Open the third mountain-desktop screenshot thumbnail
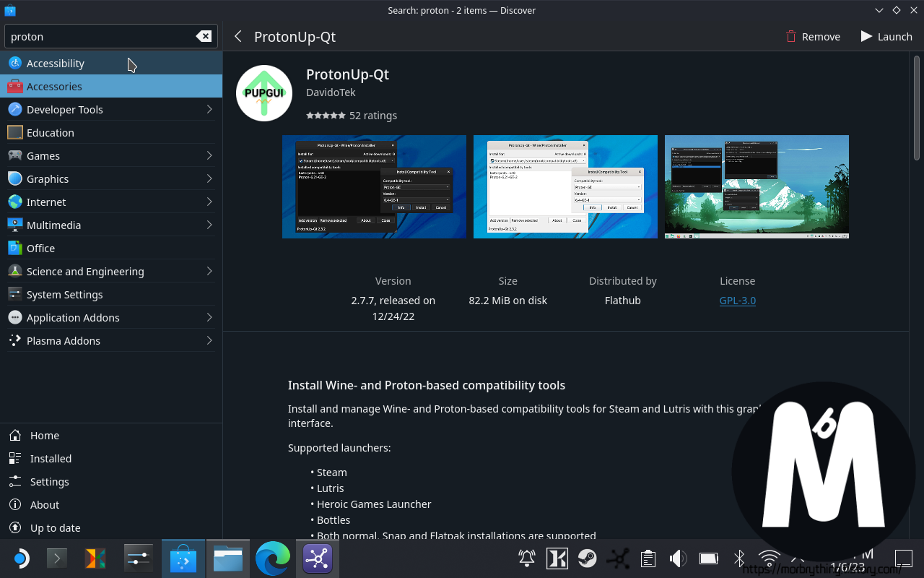 pyautogui.click(x=757, y=186)
